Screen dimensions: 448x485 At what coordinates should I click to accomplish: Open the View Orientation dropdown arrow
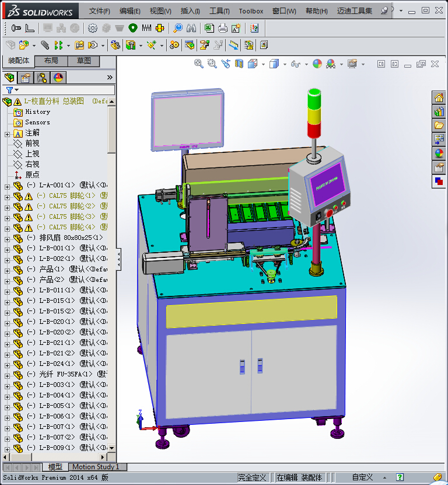[x=263, y=64]
